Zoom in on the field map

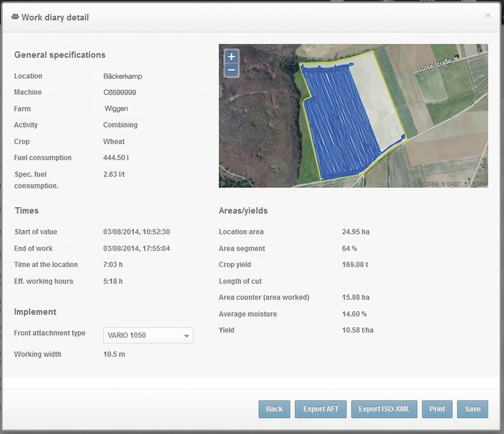tap(231, 57)
